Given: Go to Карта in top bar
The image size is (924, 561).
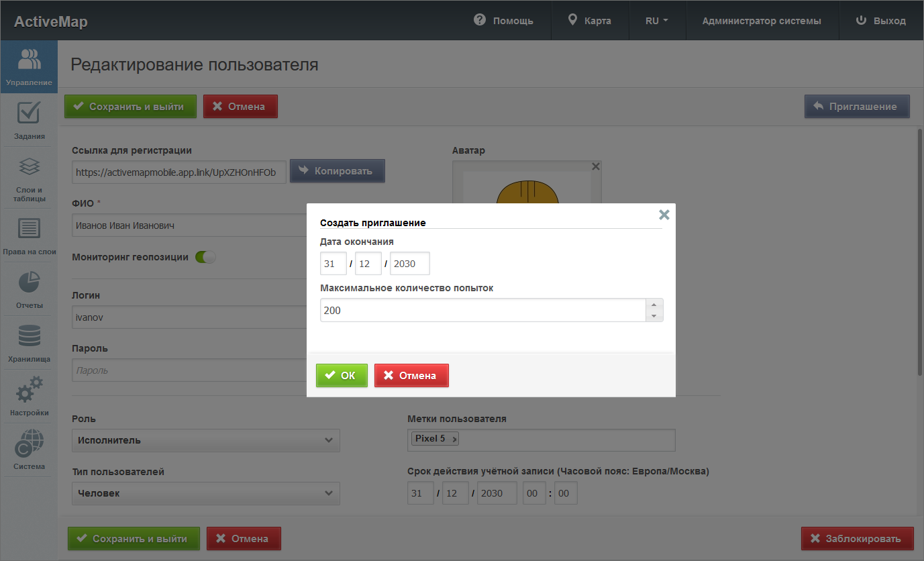Looking at the screenshot, I should point(589,21).
